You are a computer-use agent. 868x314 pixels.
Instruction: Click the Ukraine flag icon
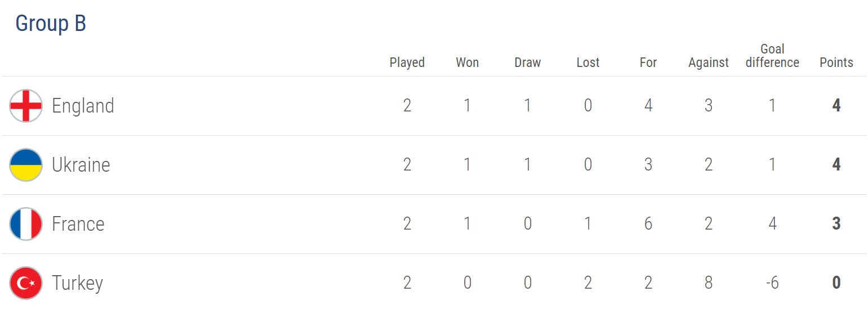point(26,165)
